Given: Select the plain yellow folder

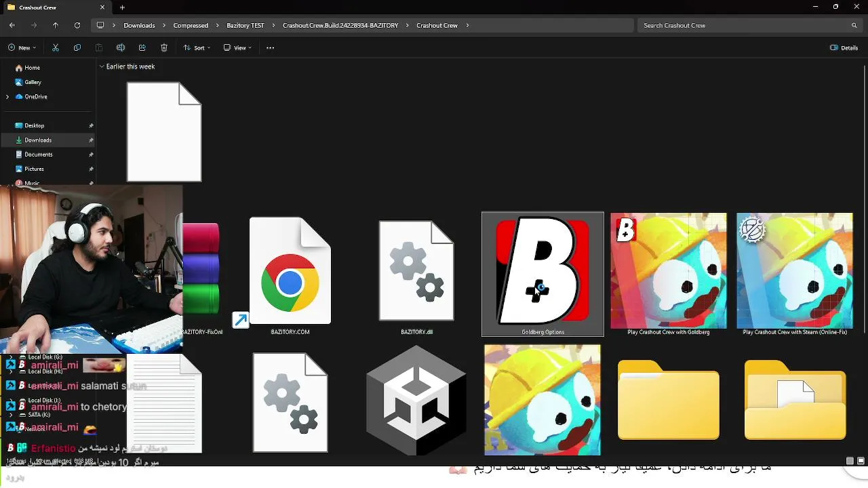Looking at the screenshot, I should [x=669, y=400].
